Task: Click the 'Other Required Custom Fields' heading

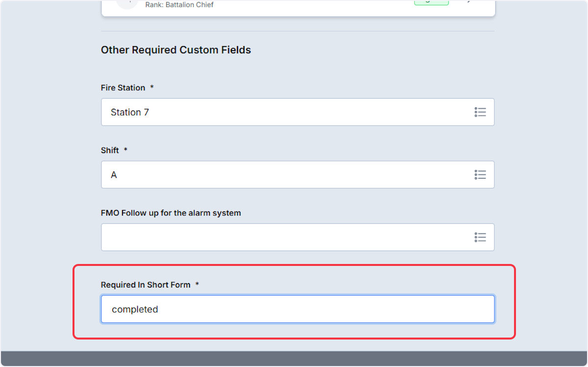Action: point(176,50)
